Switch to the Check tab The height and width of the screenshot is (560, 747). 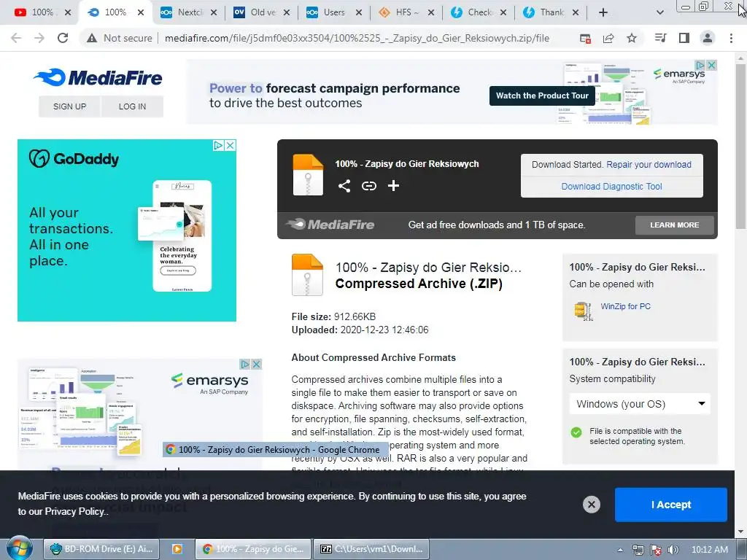(478, 12)
